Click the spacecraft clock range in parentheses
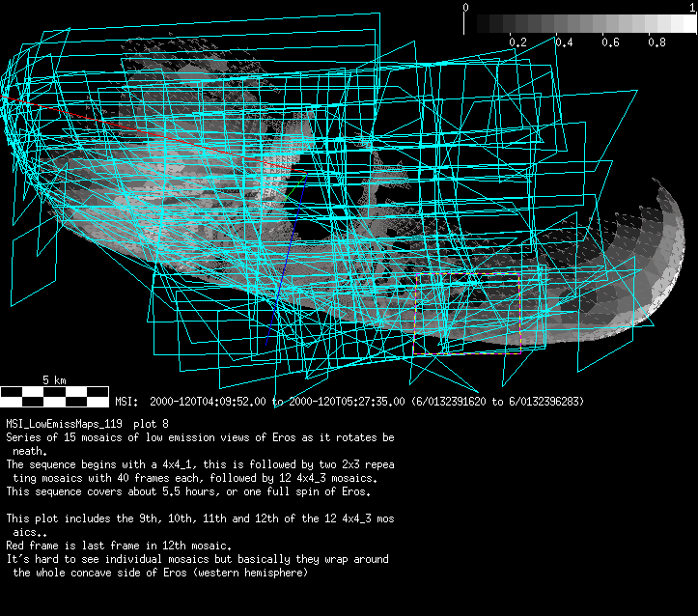698x616 pixels. coord(496,401)
